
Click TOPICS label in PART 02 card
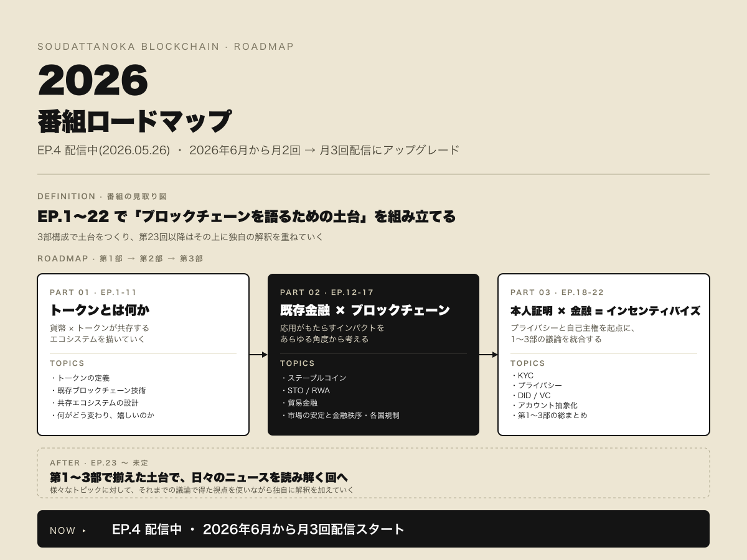(298, 363)
